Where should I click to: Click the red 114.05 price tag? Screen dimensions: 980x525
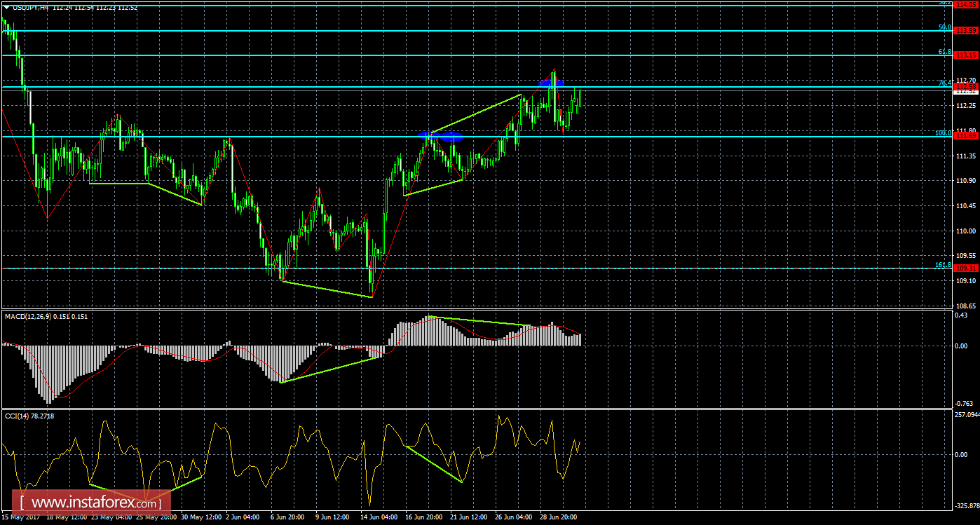pos(967,4)
